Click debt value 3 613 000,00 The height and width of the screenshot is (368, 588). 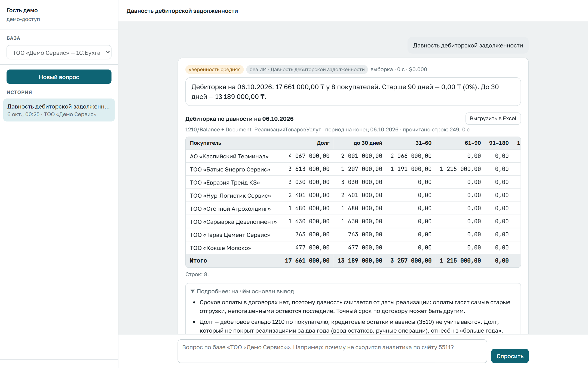click(x=309, y=169)
